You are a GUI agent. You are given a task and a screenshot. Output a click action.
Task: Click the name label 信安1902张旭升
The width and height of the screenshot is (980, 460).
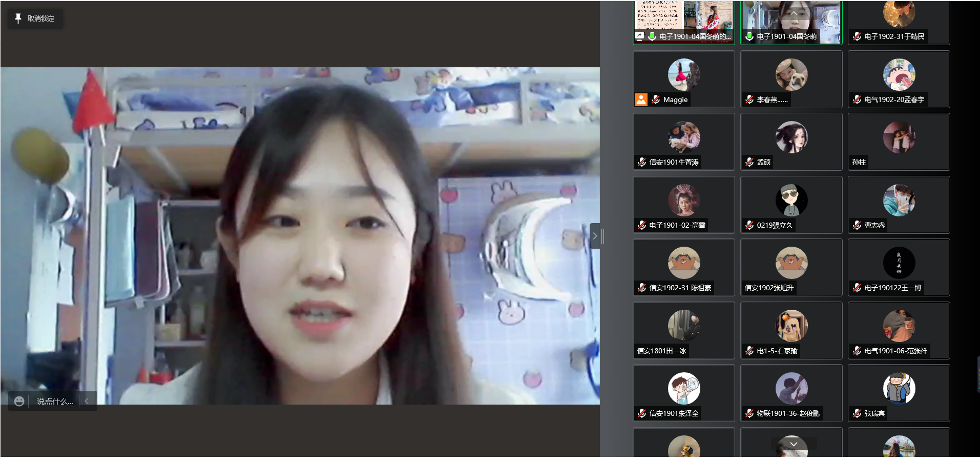click(769, 288)
